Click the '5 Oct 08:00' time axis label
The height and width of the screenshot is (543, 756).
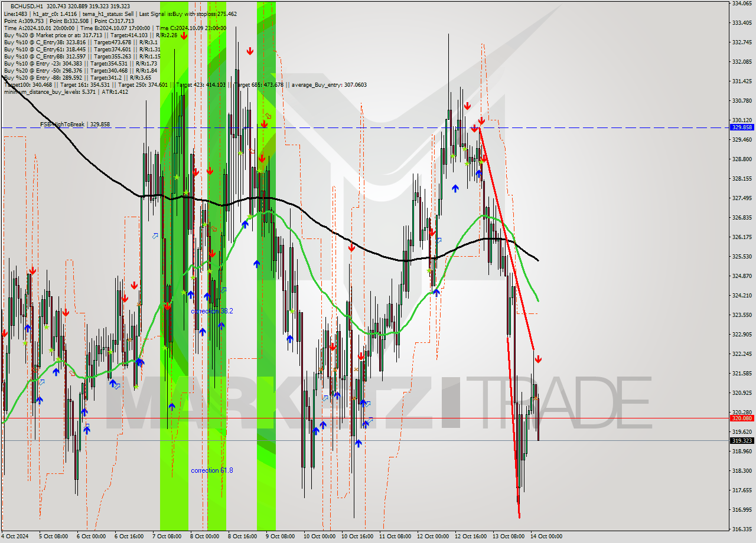[53, 537]
